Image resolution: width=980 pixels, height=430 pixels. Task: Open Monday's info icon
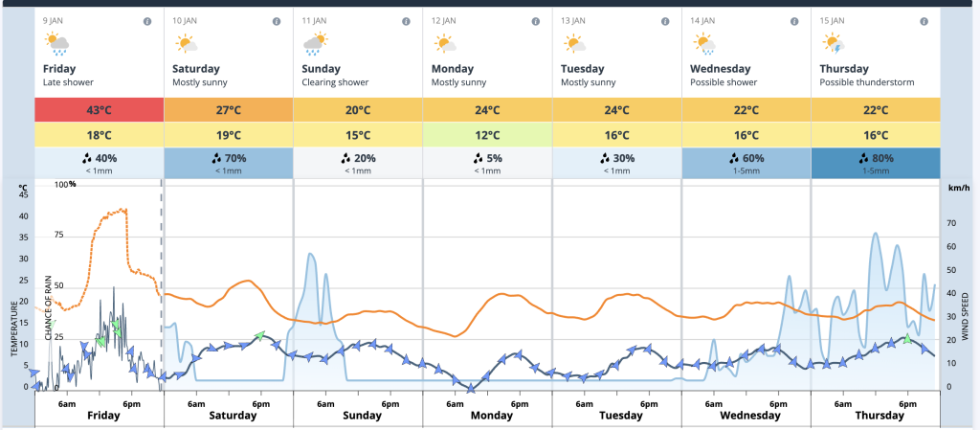(534, 21)
